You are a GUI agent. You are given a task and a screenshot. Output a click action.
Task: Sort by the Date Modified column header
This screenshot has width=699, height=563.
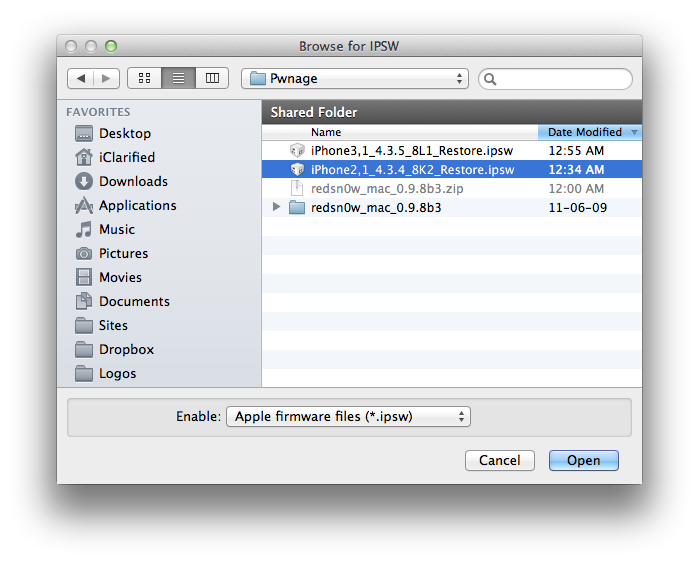(x=590, y=132)
